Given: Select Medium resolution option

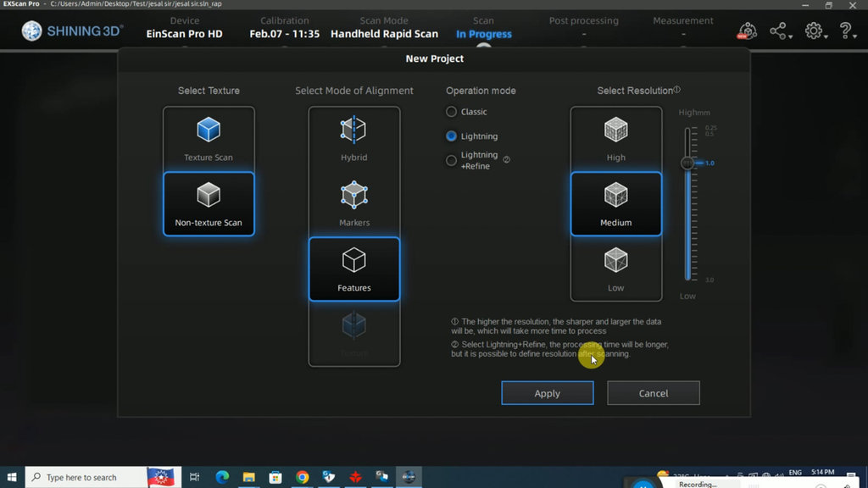Looking at the screenshot, I should [615, 203].
